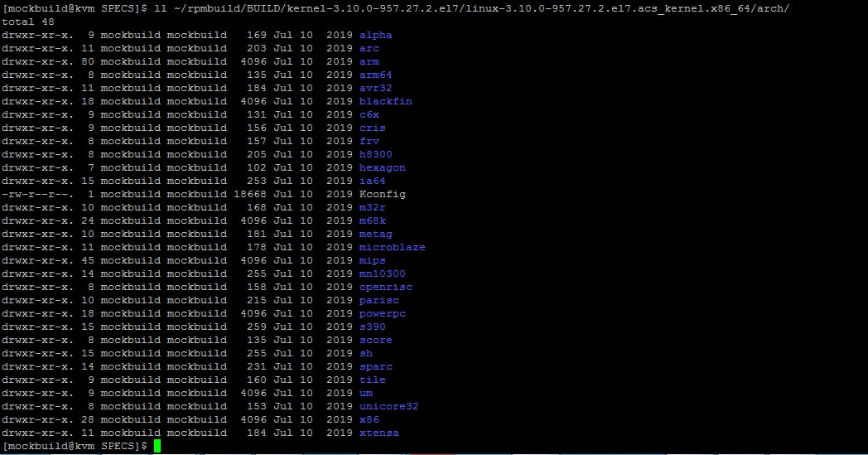The image size is (868, 455).
Task: Click the -rw-r--r-- permissions of Kconfig
Action: pyautogui.click(x=37, y=195)
